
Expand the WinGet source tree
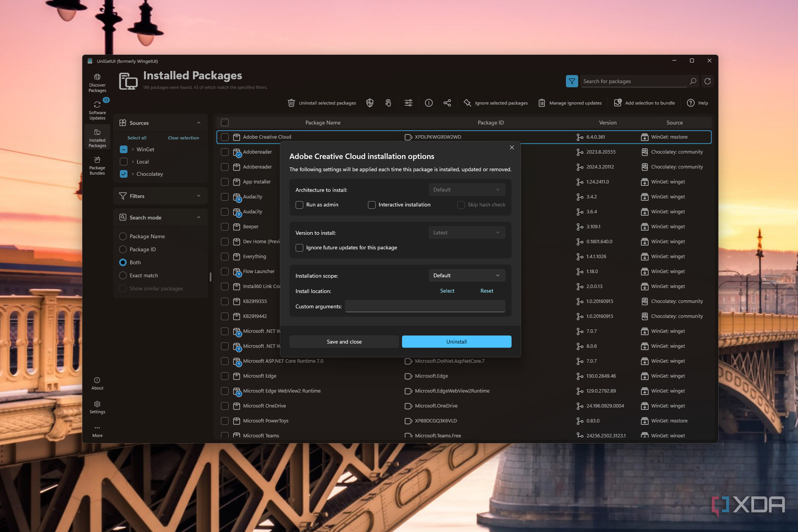[x=133, y=149]
